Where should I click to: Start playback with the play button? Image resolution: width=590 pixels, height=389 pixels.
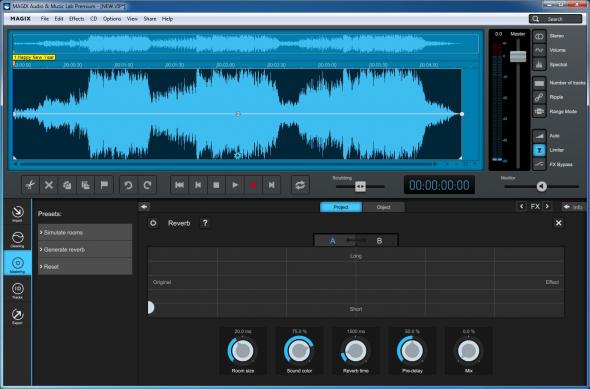pyautogui.click(x=235, y=185)
